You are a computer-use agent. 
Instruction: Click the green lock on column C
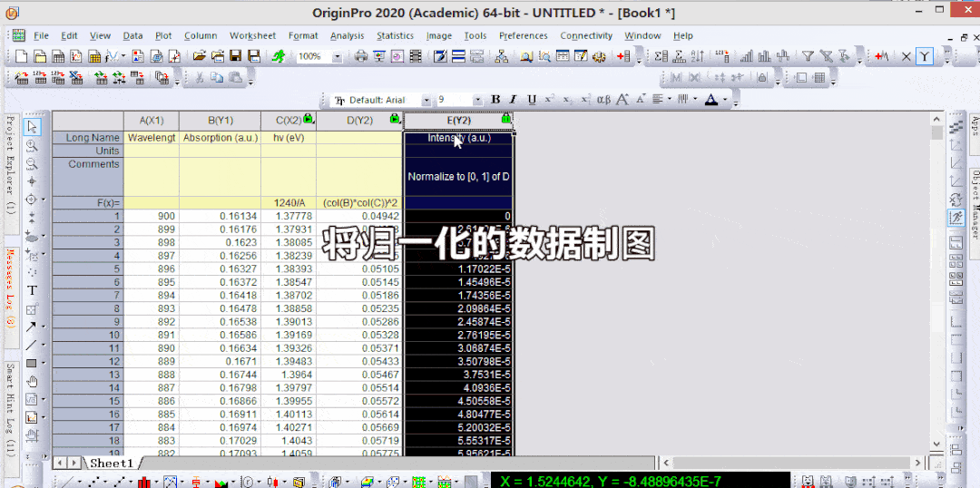pyautogui.click(x=309, y=118)
